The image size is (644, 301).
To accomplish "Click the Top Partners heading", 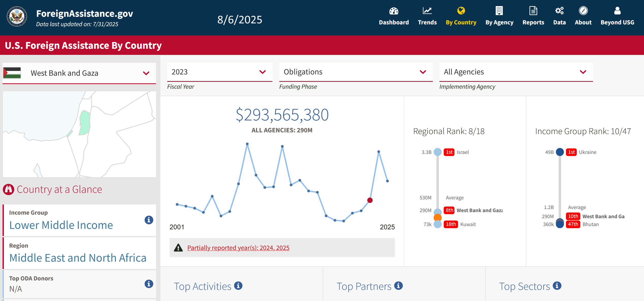I will coord(364,286).
